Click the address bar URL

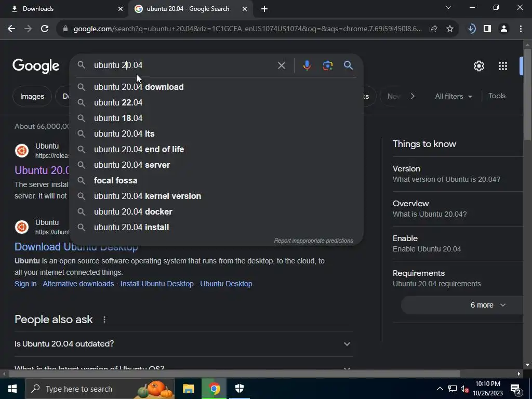(x=247, y=29)
